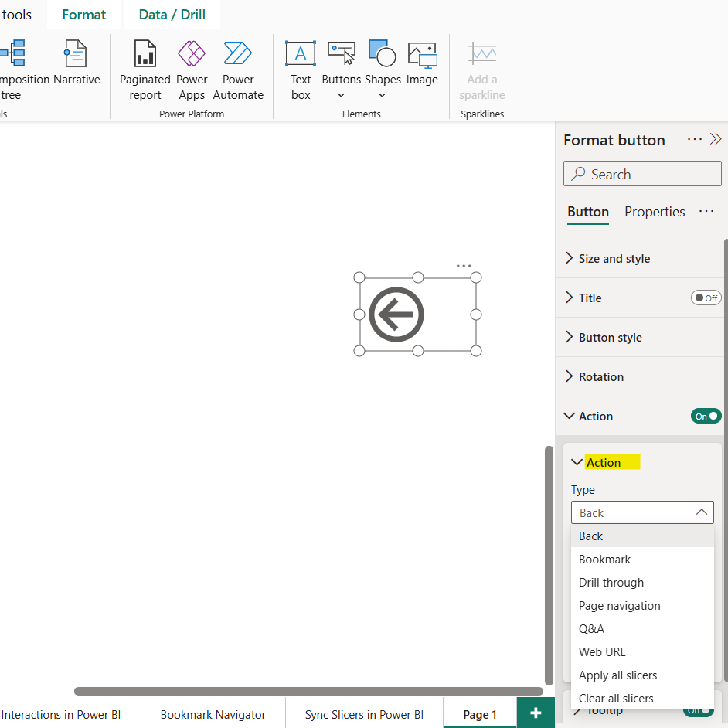Insert a Power Apps visual
728x728 pixels.
coord(192,70)
